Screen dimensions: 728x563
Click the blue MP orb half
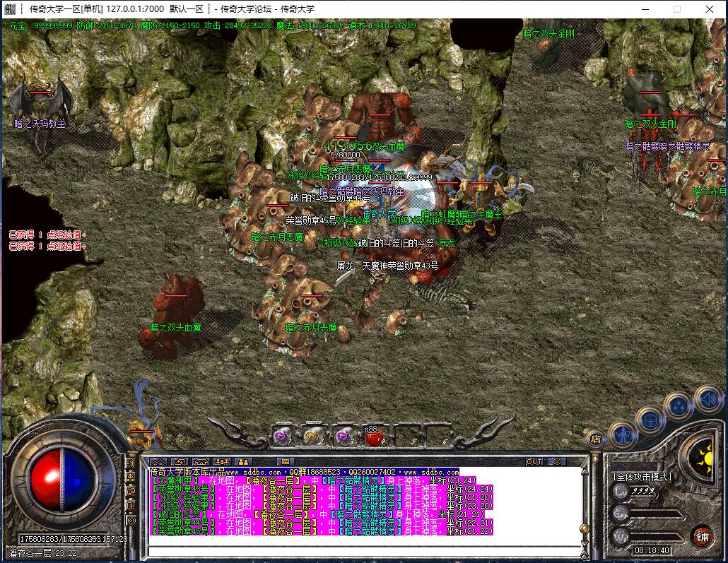point(79,481)
